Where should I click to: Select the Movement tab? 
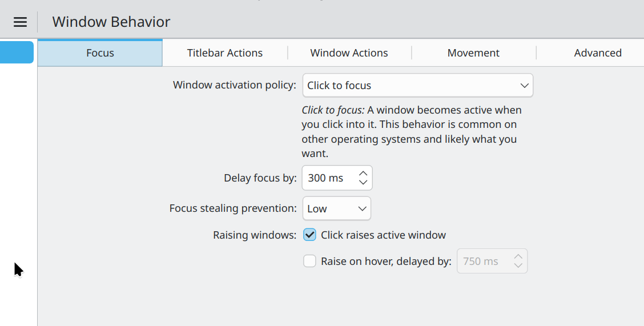(473, 53)
